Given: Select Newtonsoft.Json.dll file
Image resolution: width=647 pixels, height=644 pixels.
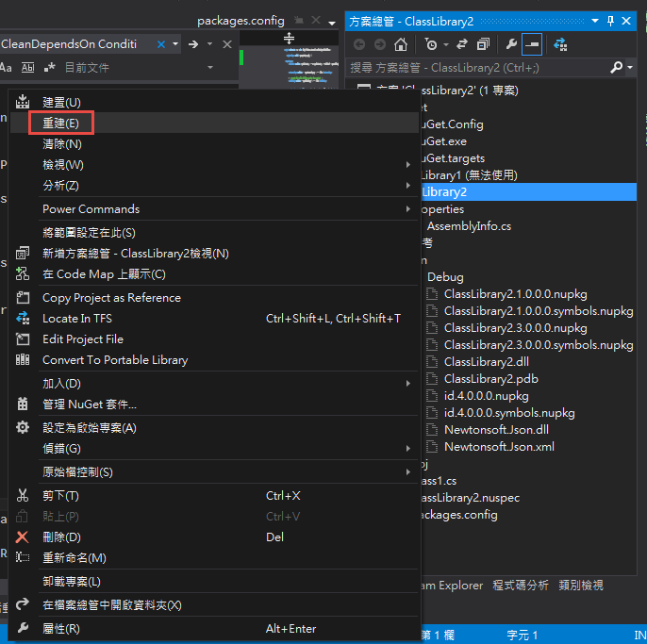Looking at the screenshot, I should point(496,429).
